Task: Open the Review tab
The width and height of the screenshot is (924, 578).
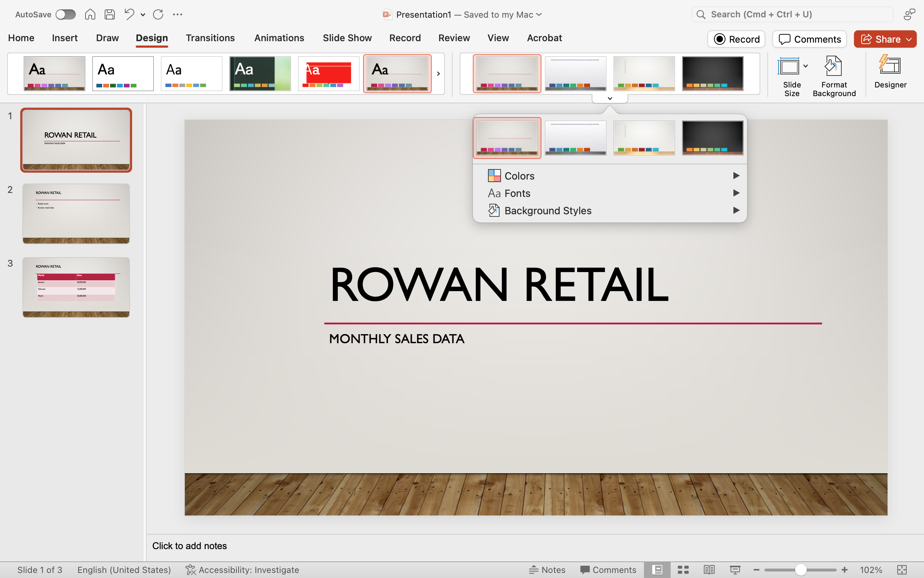Action: point(454,38)
